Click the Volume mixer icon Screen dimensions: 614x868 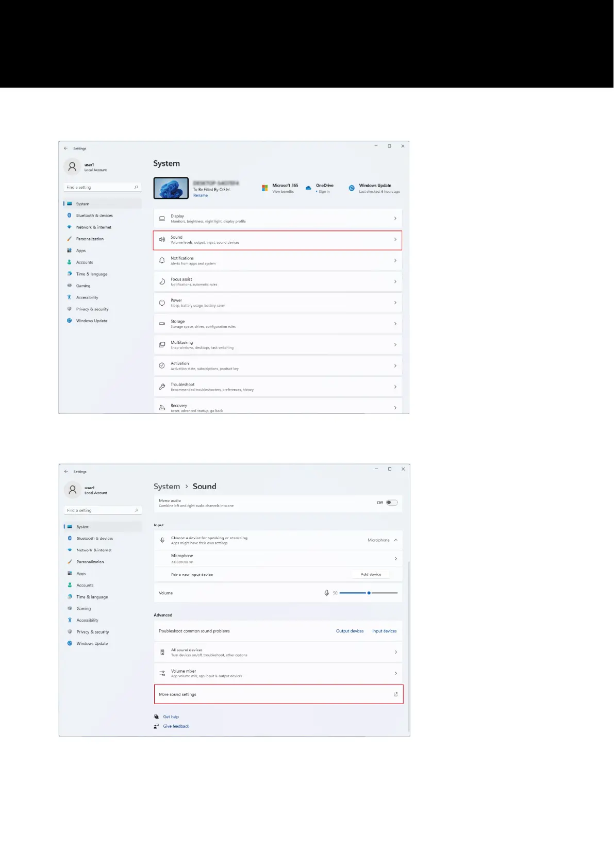[x=162, y=674]
